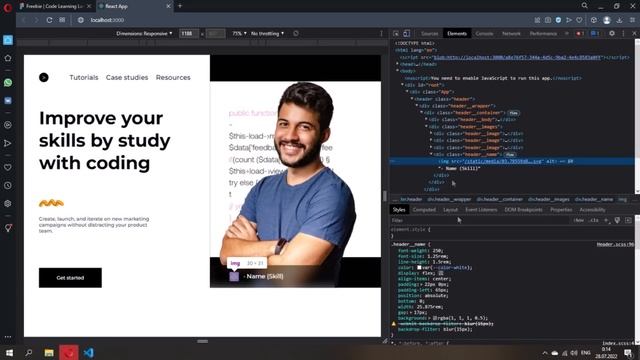The height and width of the screenshot is (360, 640).
Task: Switch to the Console tab
Action: point(484,33)
